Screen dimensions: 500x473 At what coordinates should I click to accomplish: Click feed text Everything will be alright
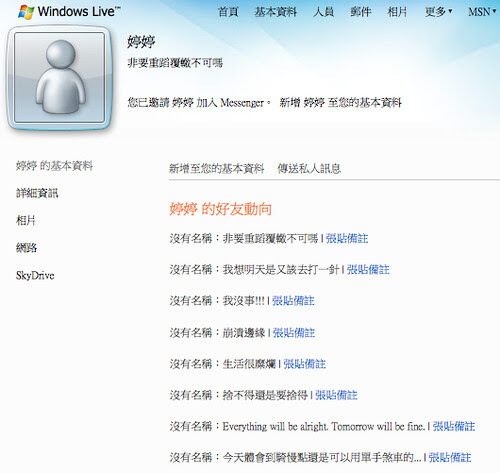323,426
